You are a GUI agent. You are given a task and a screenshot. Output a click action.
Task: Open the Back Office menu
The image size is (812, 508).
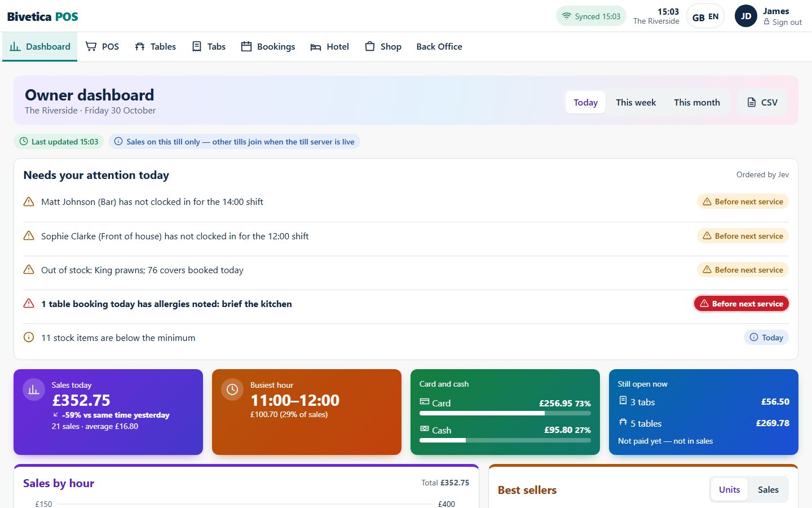tap(439, 47)
